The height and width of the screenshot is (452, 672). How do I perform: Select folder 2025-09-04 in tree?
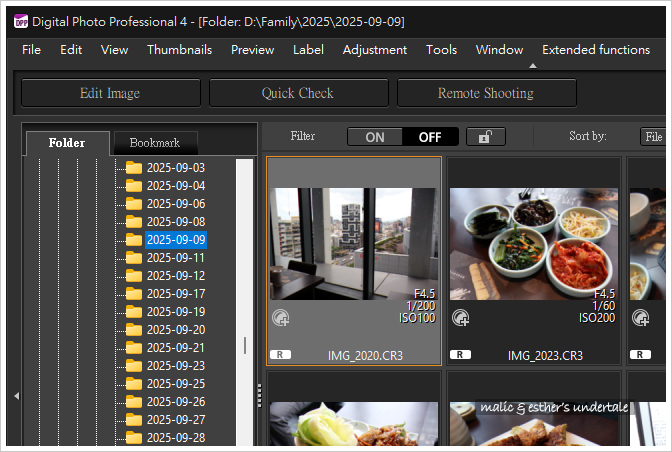[176, 186]
